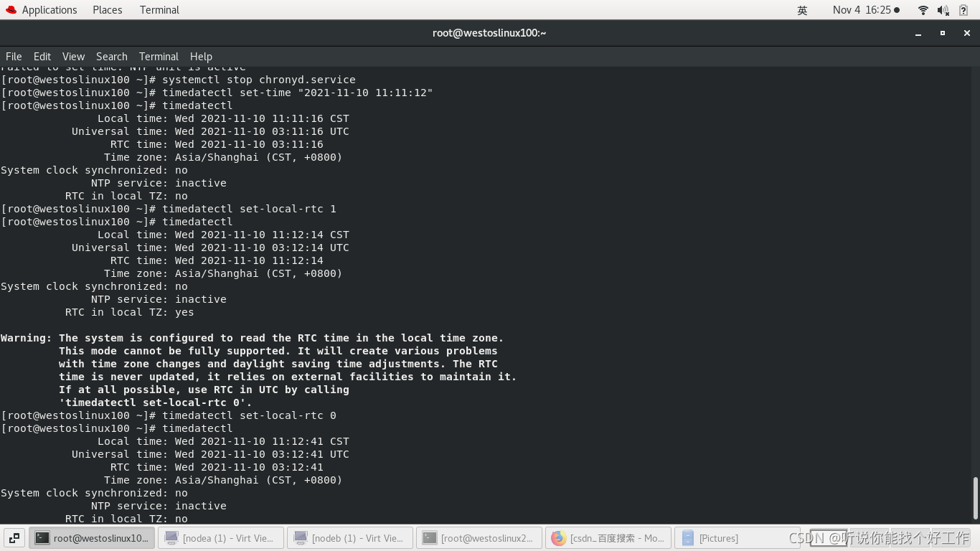Image resolution: width=980 pixels, height=551 pixels.
Task: Click 'Local time: Wed 2021-11-10 11:11:16 CST'
Action: point(223,118)
